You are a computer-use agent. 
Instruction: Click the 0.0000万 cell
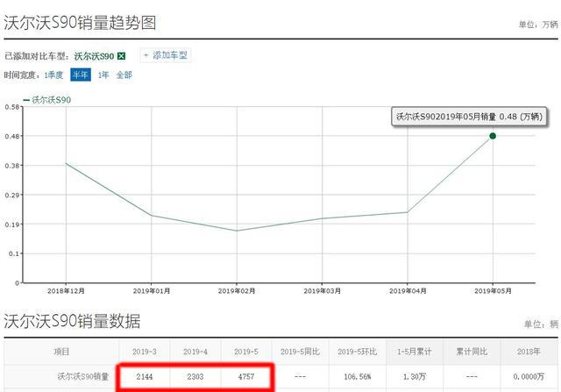[529, 376]
